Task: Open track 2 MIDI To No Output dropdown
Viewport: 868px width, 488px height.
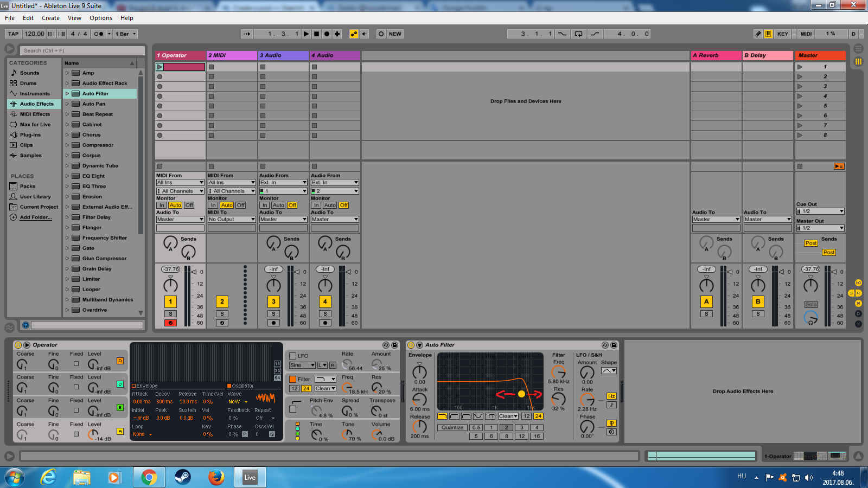Action: point(232,219)
